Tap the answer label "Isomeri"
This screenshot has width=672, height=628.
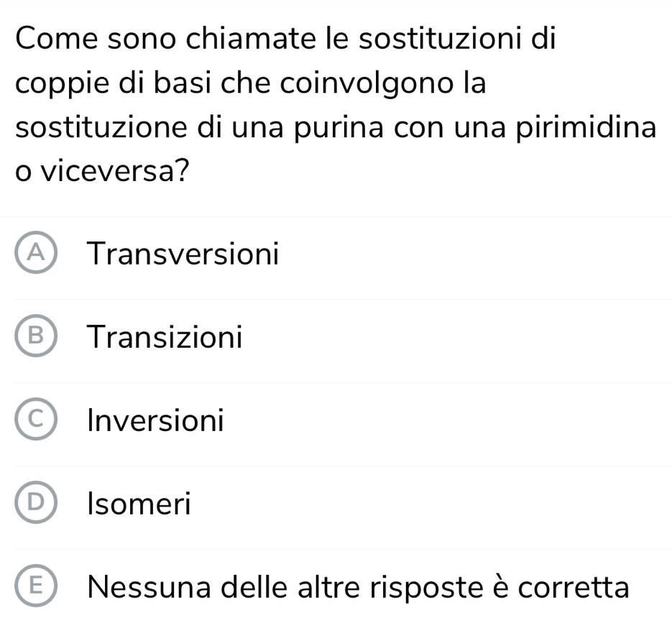(x=139, y=504)
